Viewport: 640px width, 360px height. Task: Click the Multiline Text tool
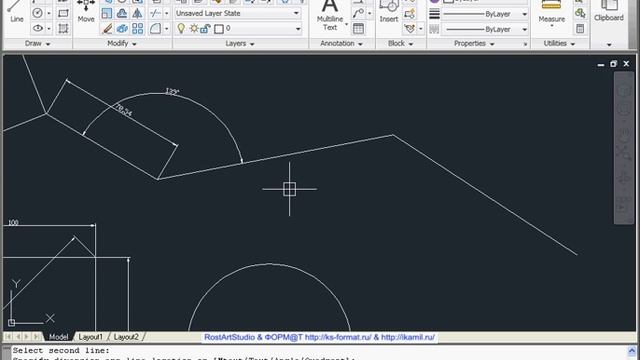point(330,15)
